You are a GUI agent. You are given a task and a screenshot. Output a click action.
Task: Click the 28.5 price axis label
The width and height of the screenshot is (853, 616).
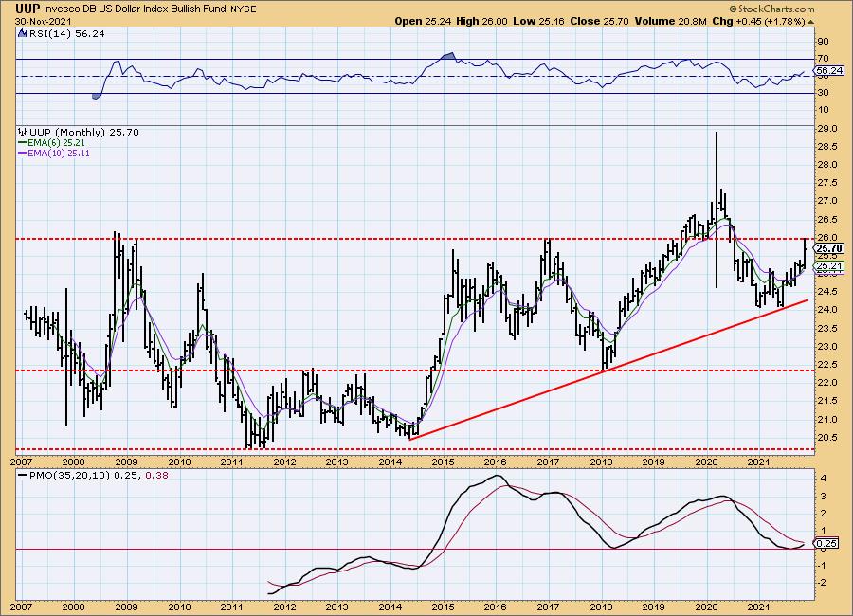pyautogui.click(x=826, y=147)
